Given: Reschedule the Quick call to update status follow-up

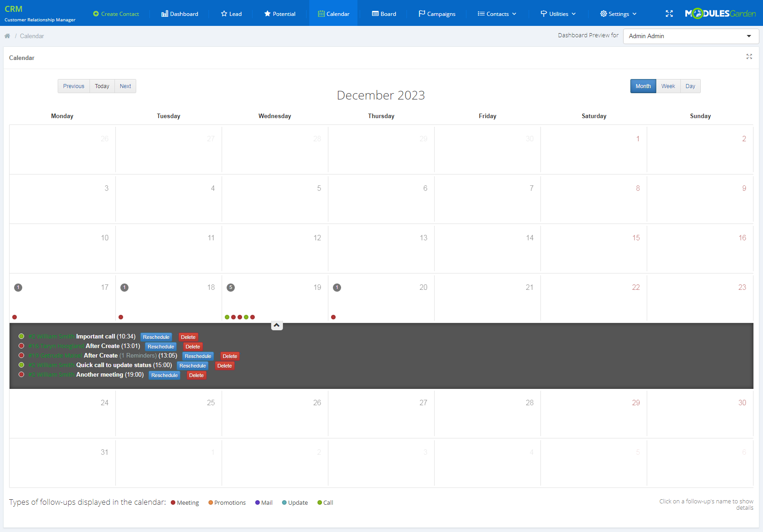Looking at the screenshot, I should tap(193, 365).
